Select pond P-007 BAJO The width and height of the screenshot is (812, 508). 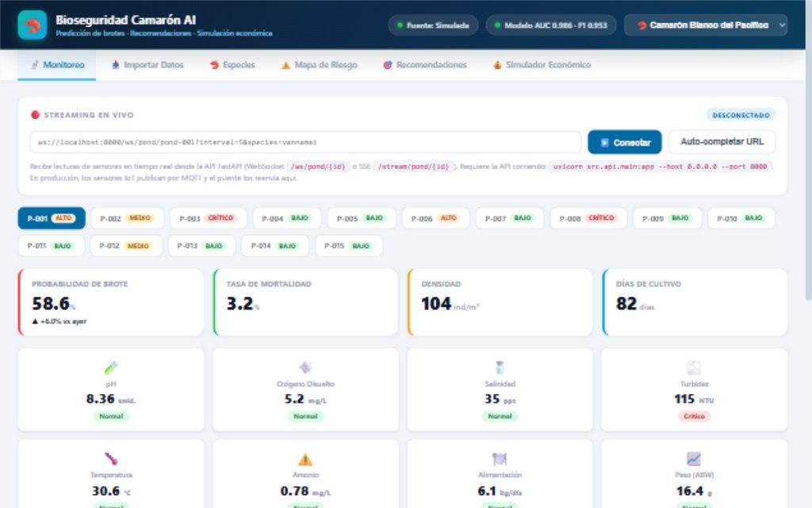tap(510, 218)
